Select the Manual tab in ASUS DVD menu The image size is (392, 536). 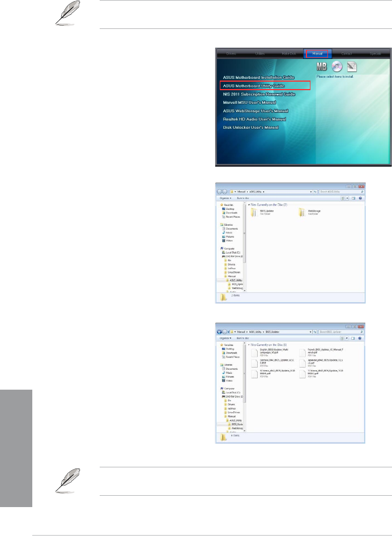(317, 54)
